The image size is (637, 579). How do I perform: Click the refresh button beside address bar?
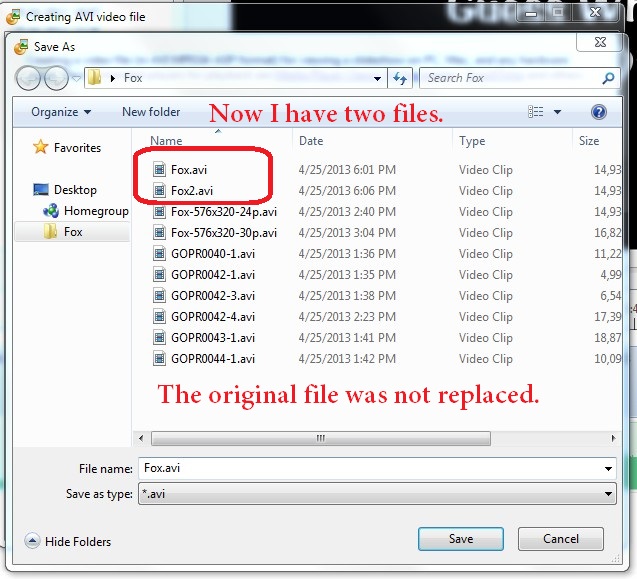[400, 78]
